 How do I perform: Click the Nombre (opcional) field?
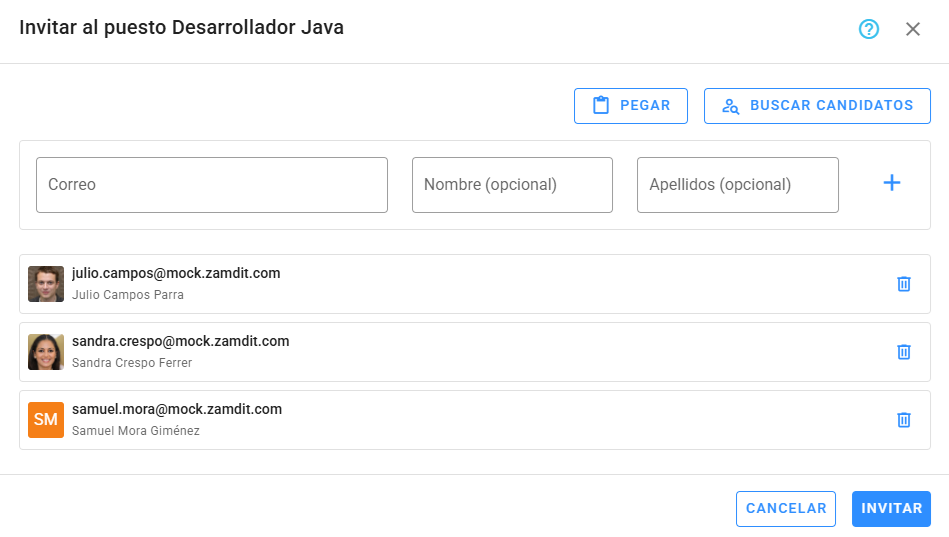pos(512,185)
